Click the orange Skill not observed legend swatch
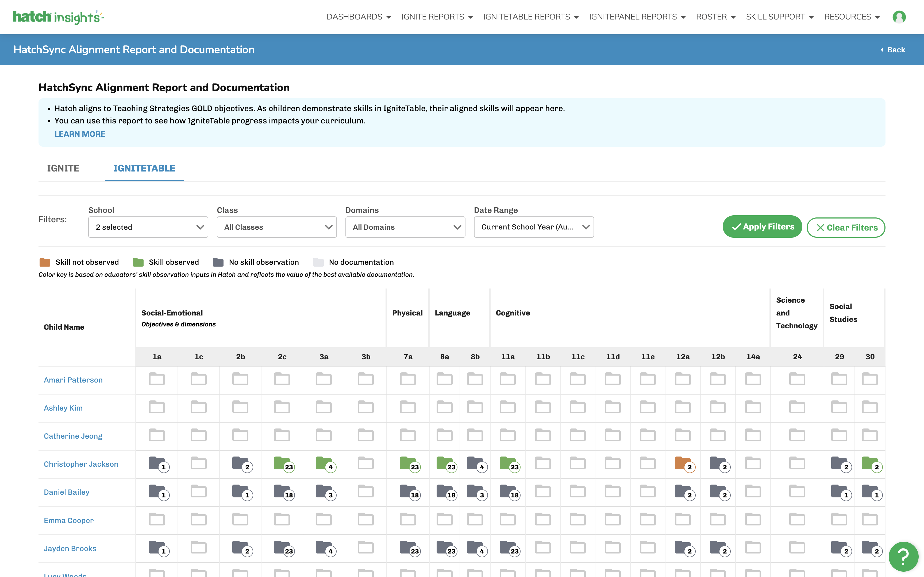 [x=45, y=262]
